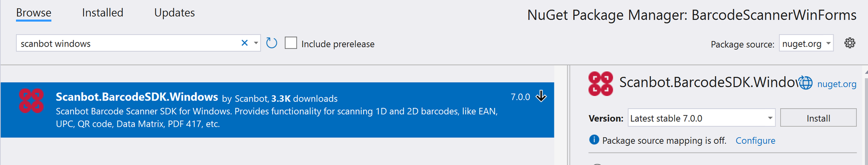868x165 pixels.
Task: Click the Scanbot logo in the details pane
Action: (601, 83)
